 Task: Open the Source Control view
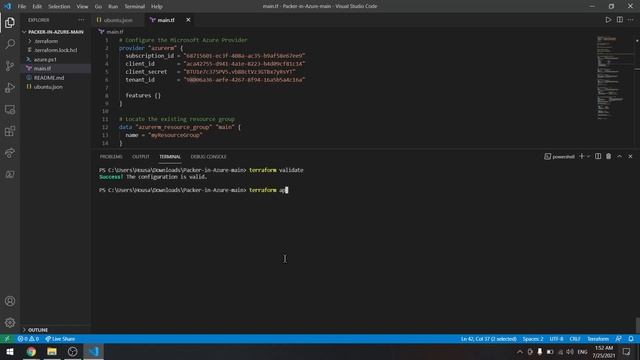click(x=10, y=66)
